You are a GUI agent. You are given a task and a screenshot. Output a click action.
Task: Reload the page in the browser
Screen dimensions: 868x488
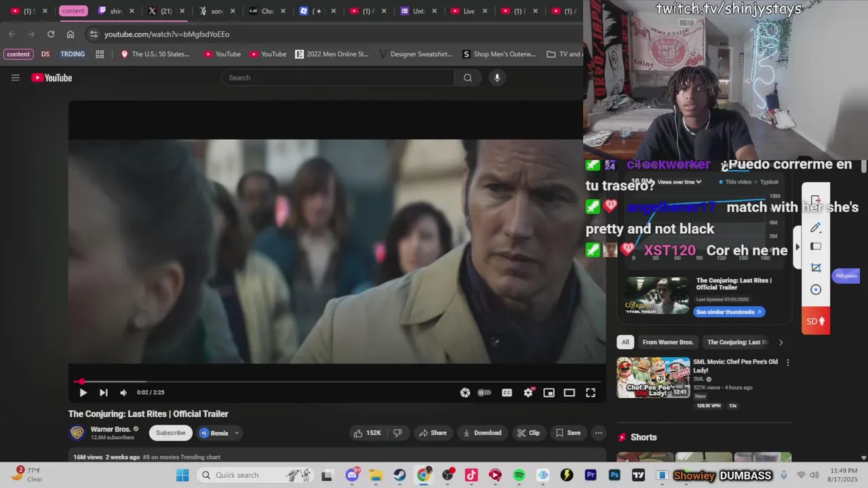(x=51, y=34)
